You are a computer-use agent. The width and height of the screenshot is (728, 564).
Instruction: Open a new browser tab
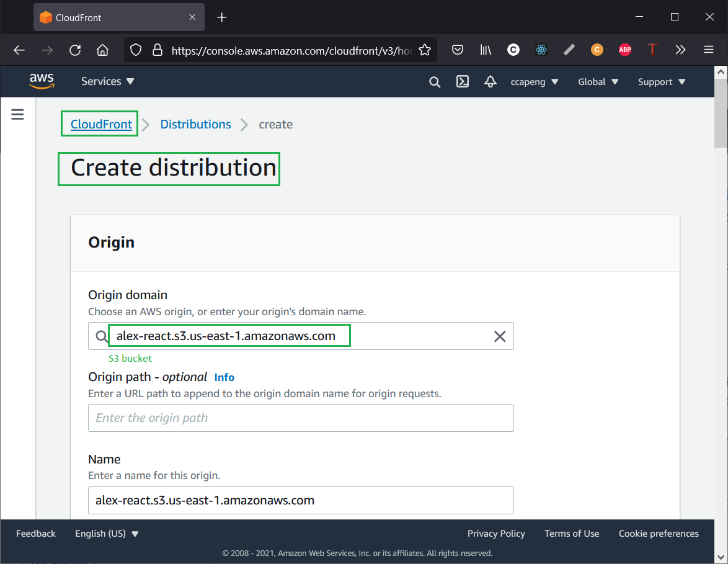pos(222,17)
